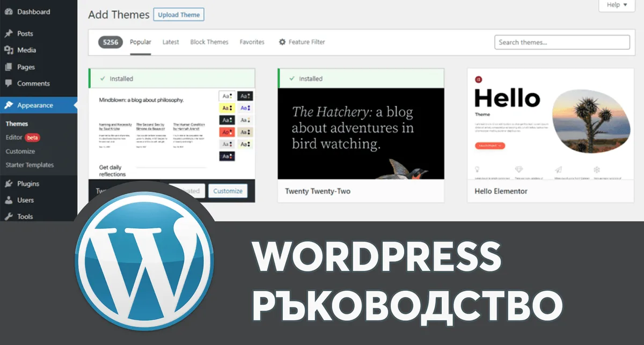Viewport: 644px width, 345px height.
Task: Open the Mindblown philosophy blog theme preview
Action: (172, 134)
